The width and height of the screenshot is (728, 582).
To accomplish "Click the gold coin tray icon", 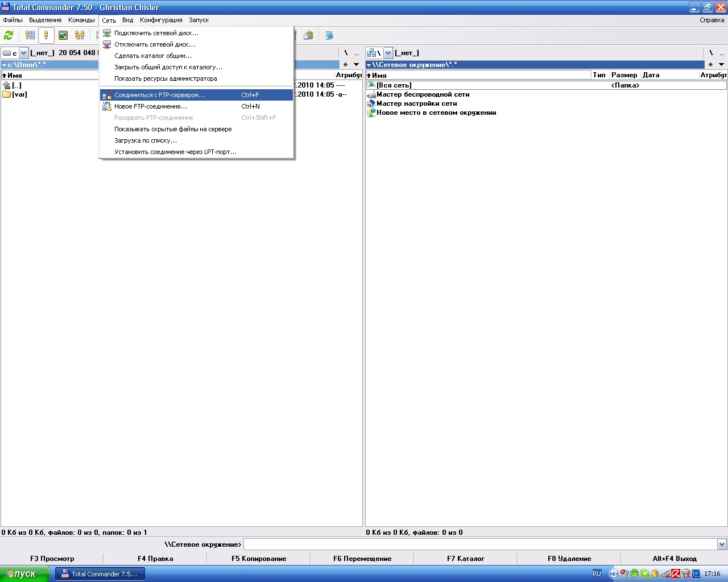I will tap(655, 573).
